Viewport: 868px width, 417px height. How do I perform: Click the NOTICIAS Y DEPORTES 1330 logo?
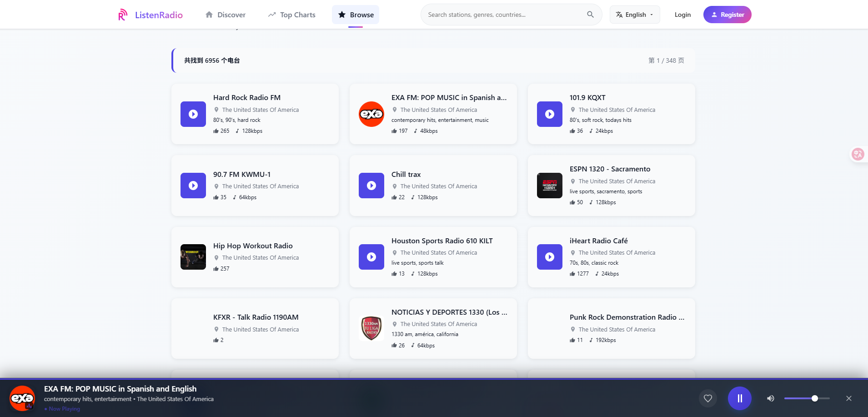pyautogui.click(x=371, y=328)
